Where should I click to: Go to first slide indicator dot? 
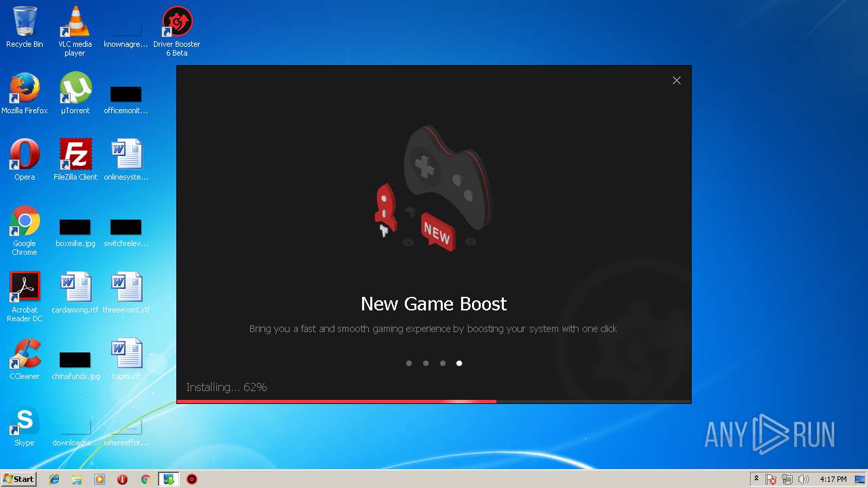[x=409, y=363]
